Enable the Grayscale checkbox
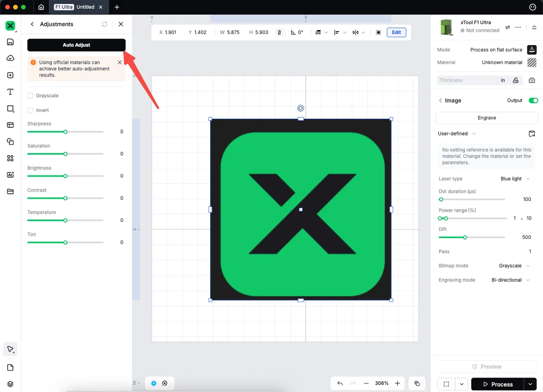 click(30, 96)
